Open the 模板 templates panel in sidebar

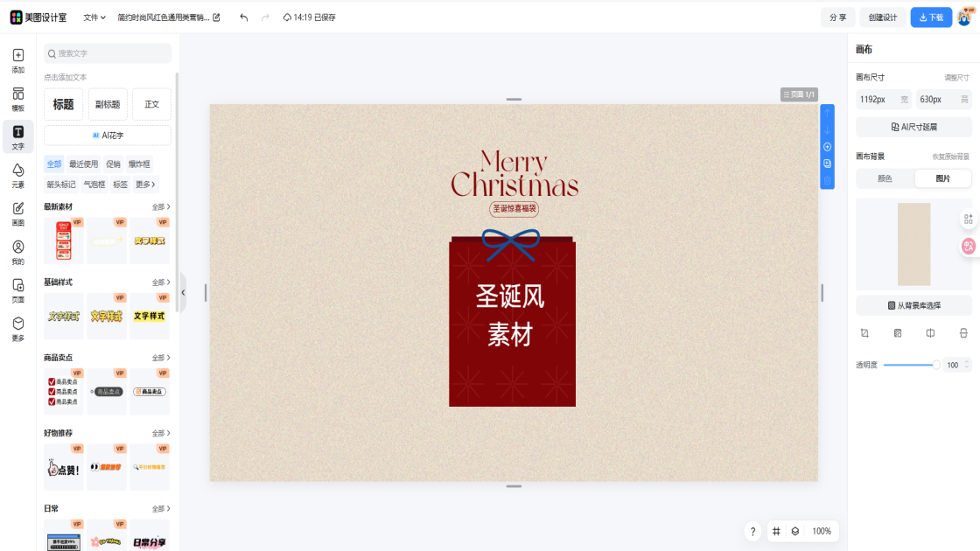[17, 98]
